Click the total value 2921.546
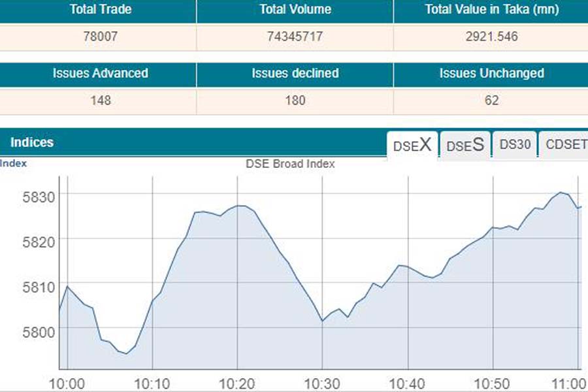588x392 pixels. click(x=491, y=37)
